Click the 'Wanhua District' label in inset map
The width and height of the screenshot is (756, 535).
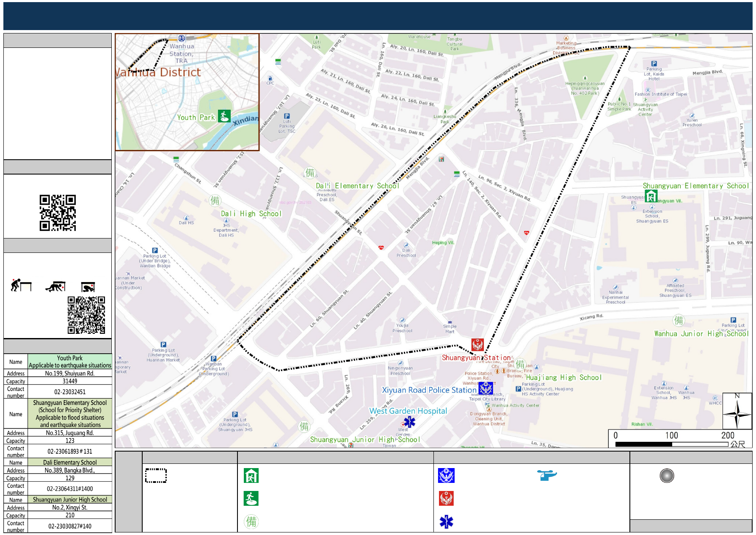(x=159, y=72)
